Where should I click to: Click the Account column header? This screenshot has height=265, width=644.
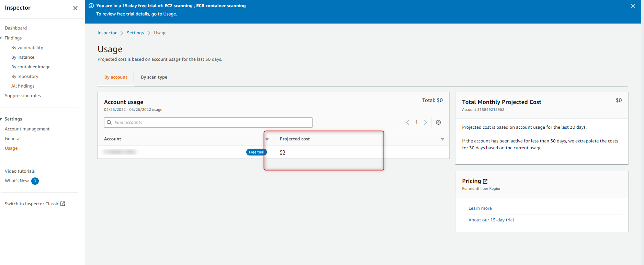[113, 139]
